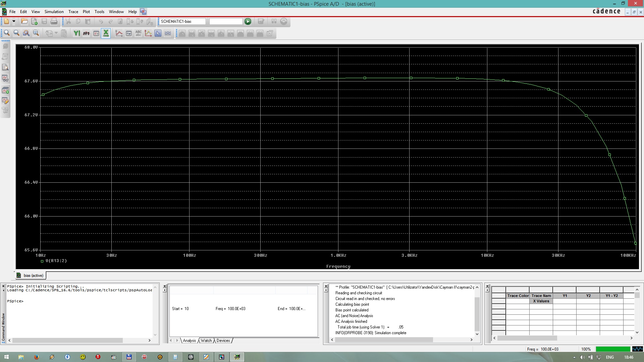Click the Text Label ABC icon
The height and width of the screenshot is (362, 644).
click(x=139, y=33)
